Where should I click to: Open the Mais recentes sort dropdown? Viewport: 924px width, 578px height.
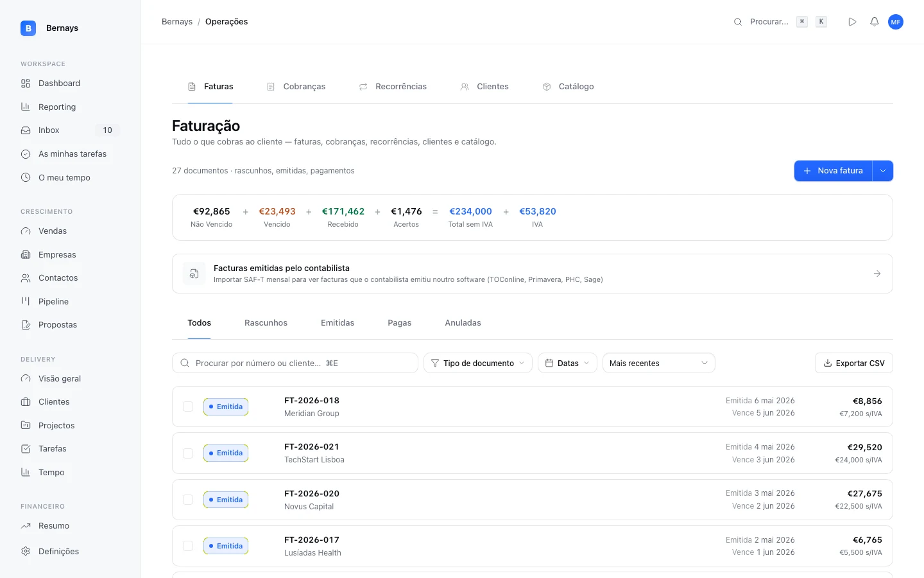click(659, 363)
